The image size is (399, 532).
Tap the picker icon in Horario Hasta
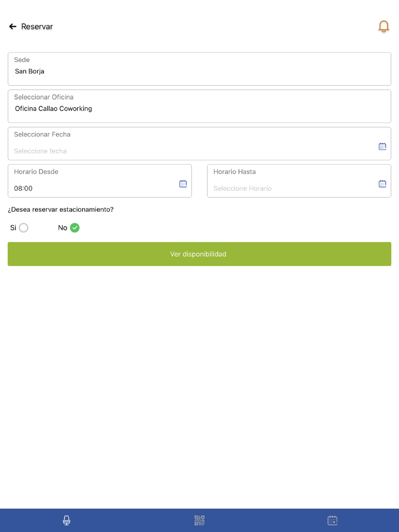point(382,184)
